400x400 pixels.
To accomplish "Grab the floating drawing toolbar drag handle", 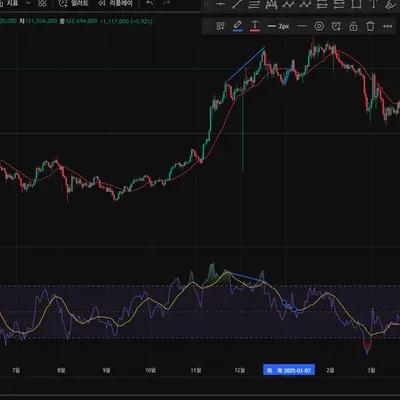I will point(207,26).
